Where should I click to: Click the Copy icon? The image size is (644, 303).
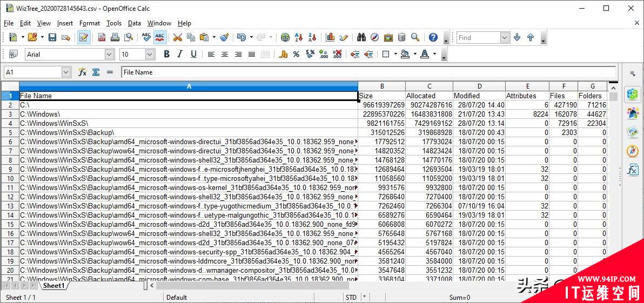click(191, 37)
